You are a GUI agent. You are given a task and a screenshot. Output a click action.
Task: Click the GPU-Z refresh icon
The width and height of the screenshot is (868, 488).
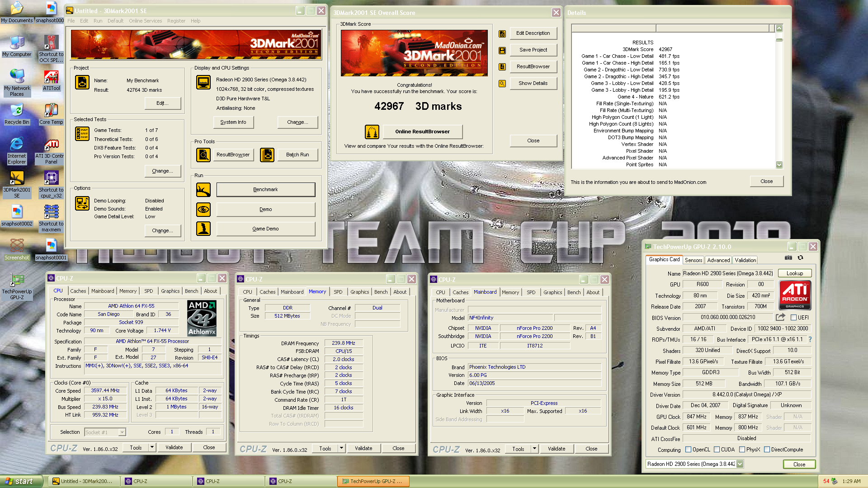coord(800,258)
